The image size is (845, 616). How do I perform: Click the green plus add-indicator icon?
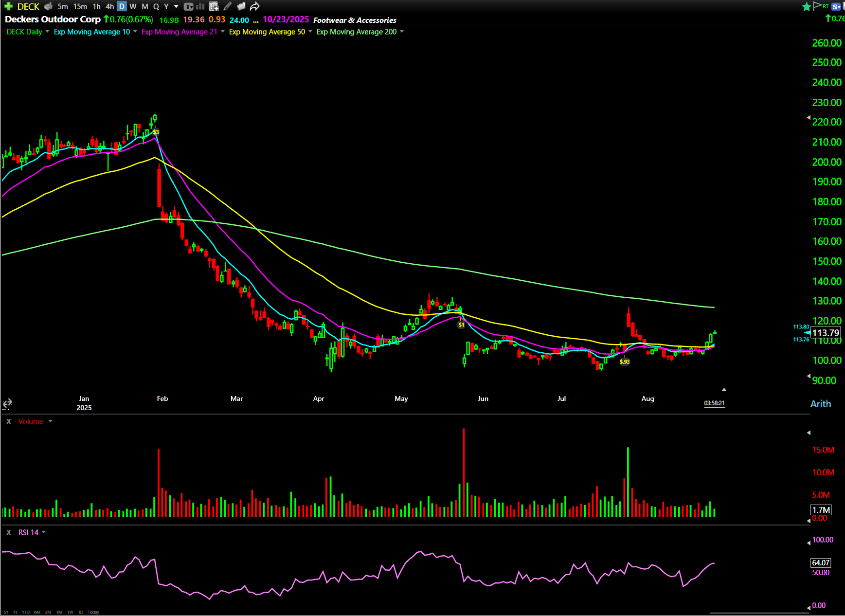pyautogui.click(x=8, y=6)
